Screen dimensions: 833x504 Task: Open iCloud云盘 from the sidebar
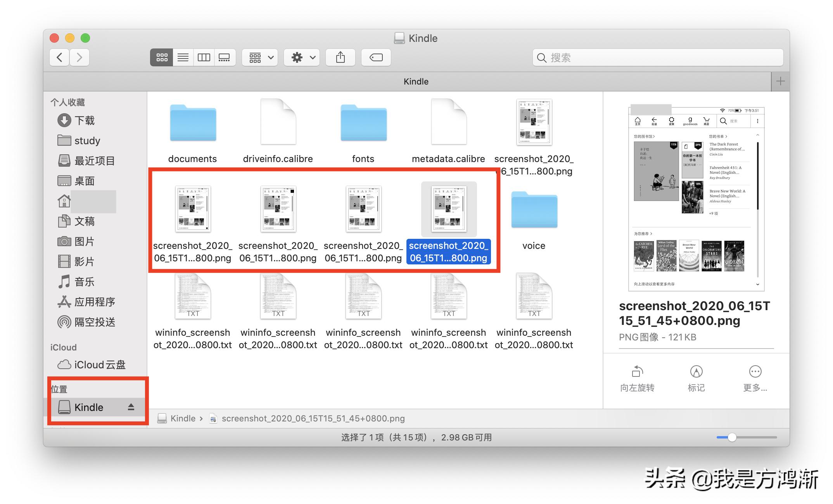click(x=97, y=365)
